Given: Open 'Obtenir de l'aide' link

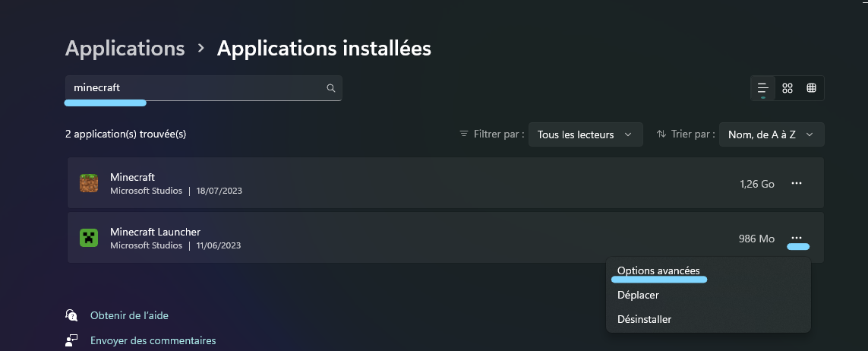Looking at the screenshot, I should tap(129, 315).
